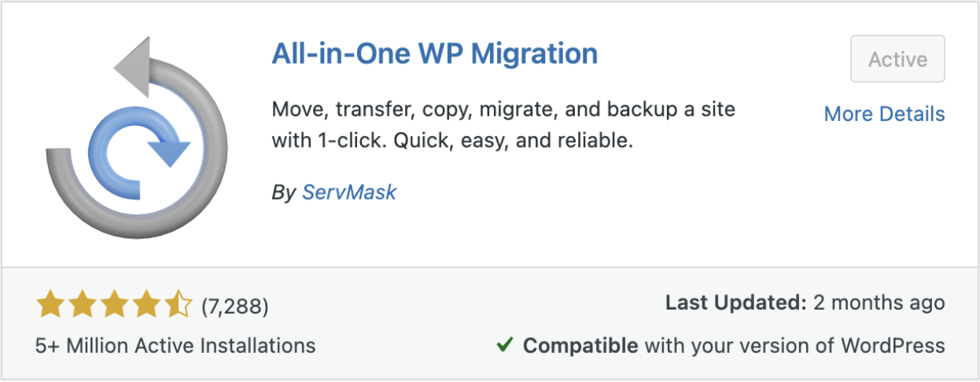Open the All-in-One WP Migration title link
Viewport: 980px width, 382px height.
tap(435, 54)
